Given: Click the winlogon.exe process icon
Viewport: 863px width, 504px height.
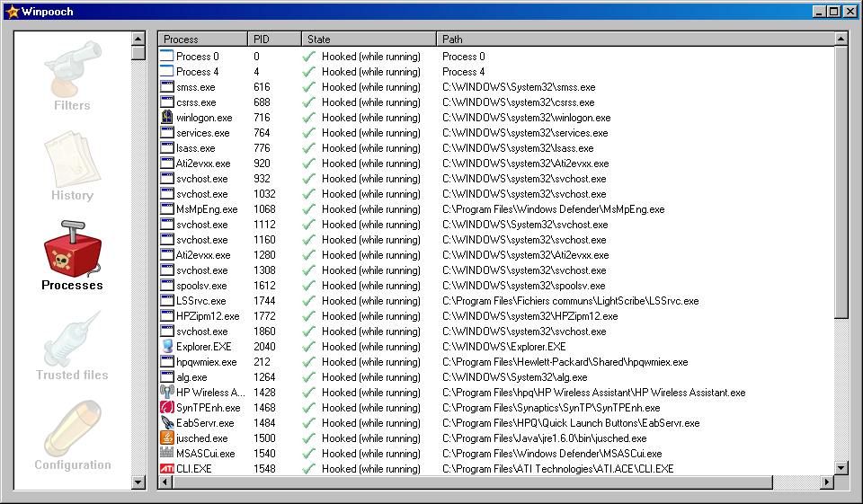Looking at the screenshot, I should (x=167, y=117).
